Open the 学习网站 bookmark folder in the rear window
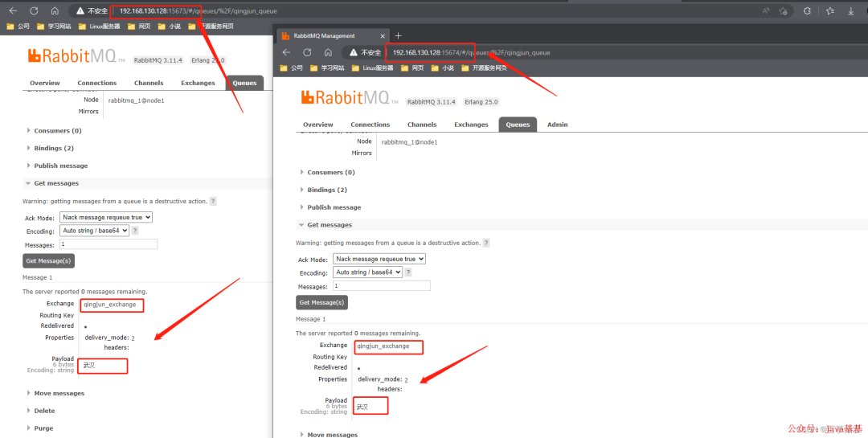 [54, 26]
